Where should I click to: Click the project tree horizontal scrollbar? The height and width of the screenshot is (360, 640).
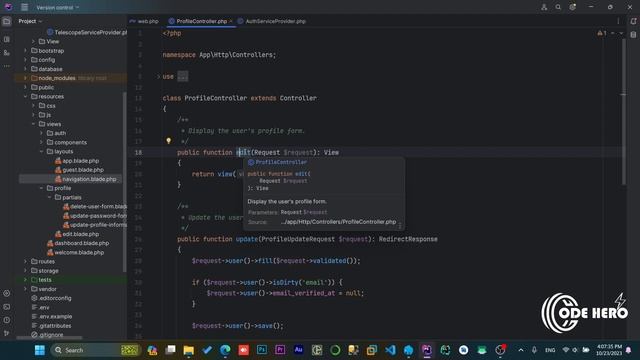coord(49,338)
